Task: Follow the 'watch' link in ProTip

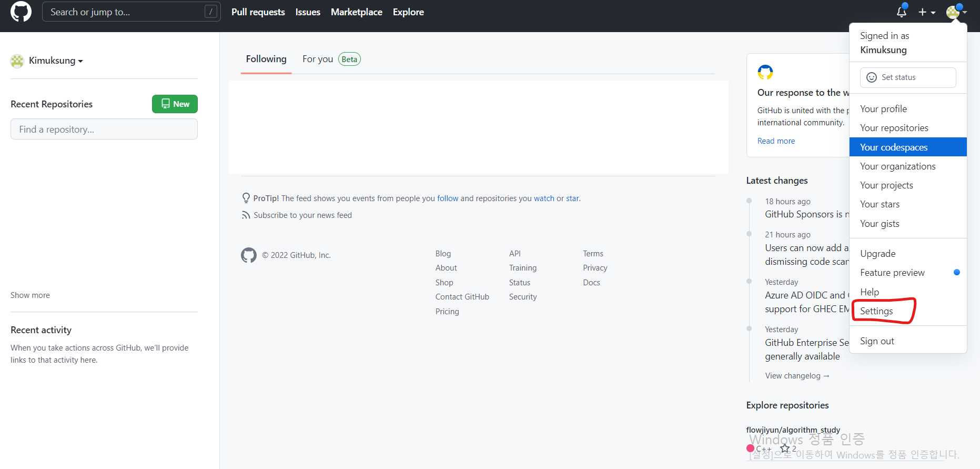Action: point(544,198)
